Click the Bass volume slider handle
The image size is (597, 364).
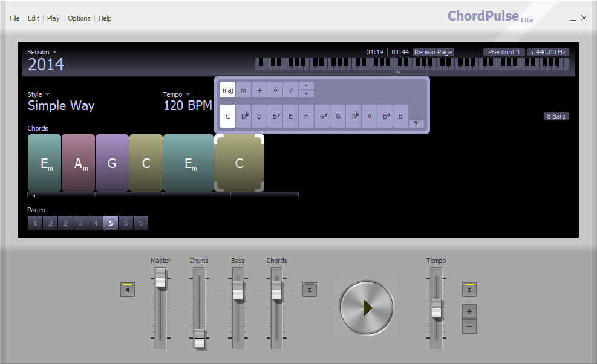coord(238,291)
